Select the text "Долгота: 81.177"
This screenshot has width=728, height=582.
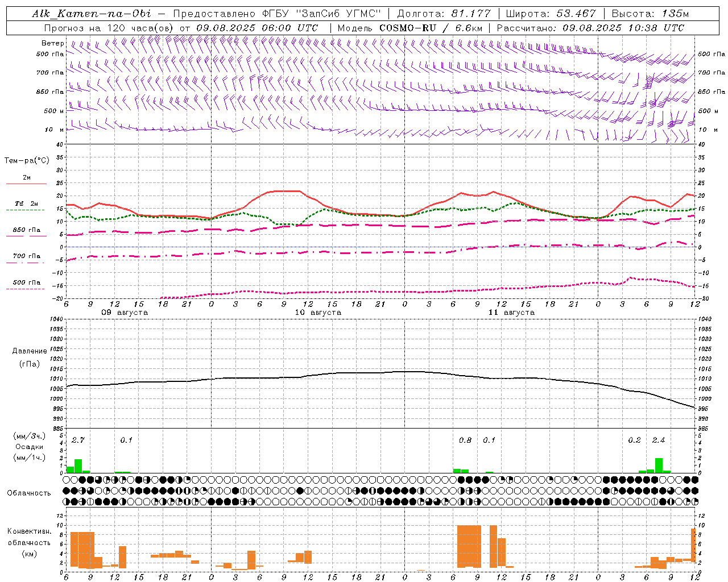click(444, 14)
